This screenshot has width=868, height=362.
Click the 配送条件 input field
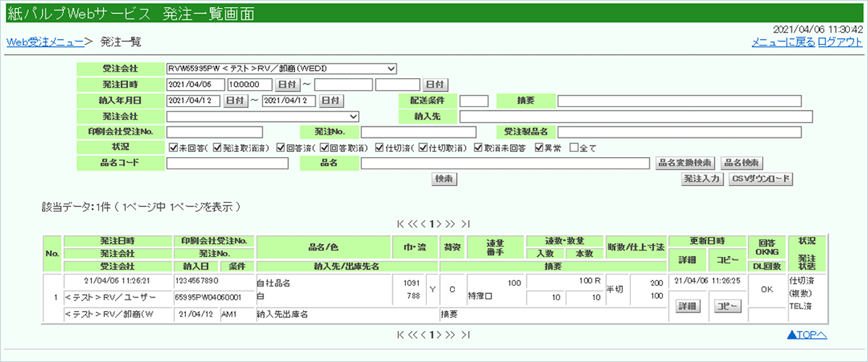[475, 101]
